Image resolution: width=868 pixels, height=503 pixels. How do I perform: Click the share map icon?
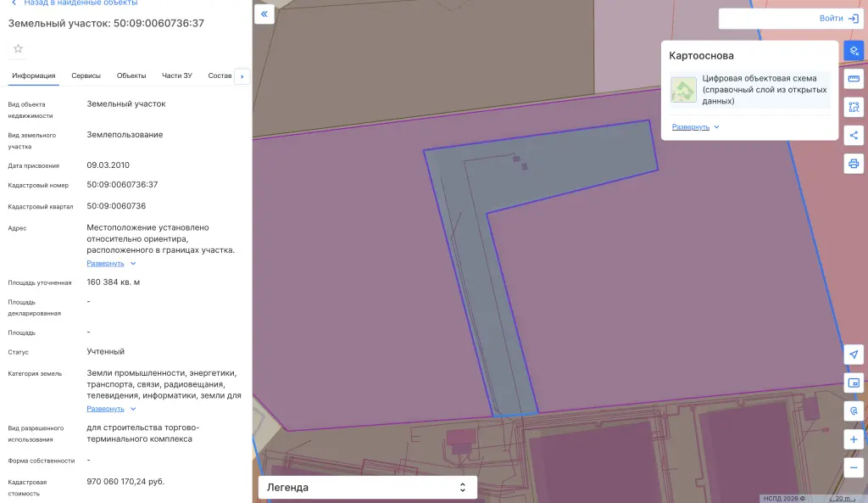click(854, 135)
